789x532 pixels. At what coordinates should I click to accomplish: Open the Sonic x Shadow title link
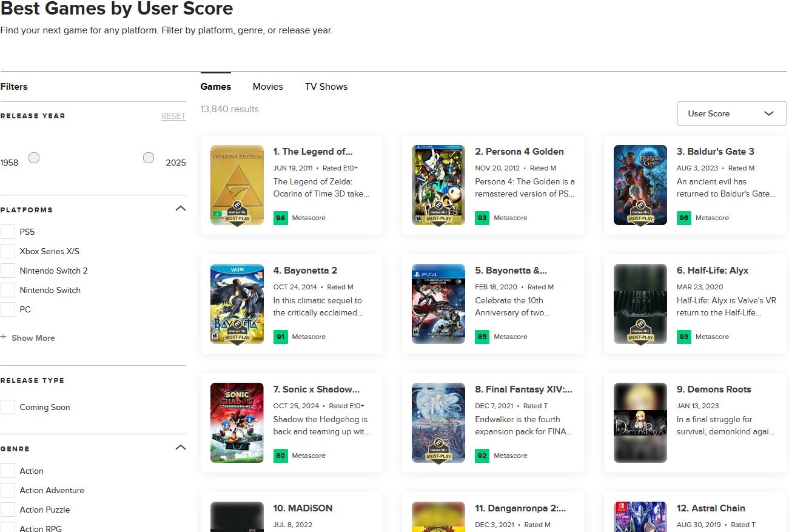click(x=317, y=389)
